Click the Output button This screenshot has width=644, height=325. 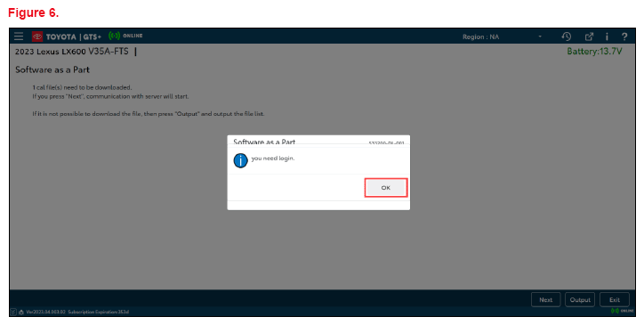point(580,299)
